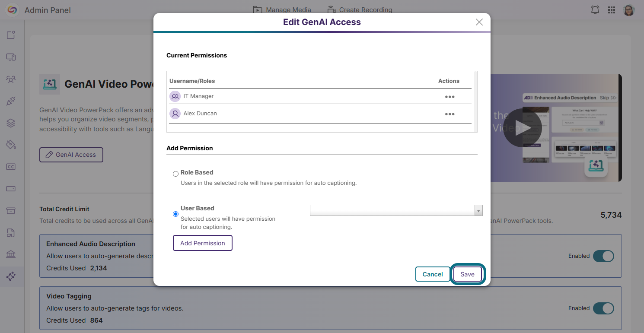Click the GenAI Access edit button
The image size is (644, 333).
click(71, 155)
